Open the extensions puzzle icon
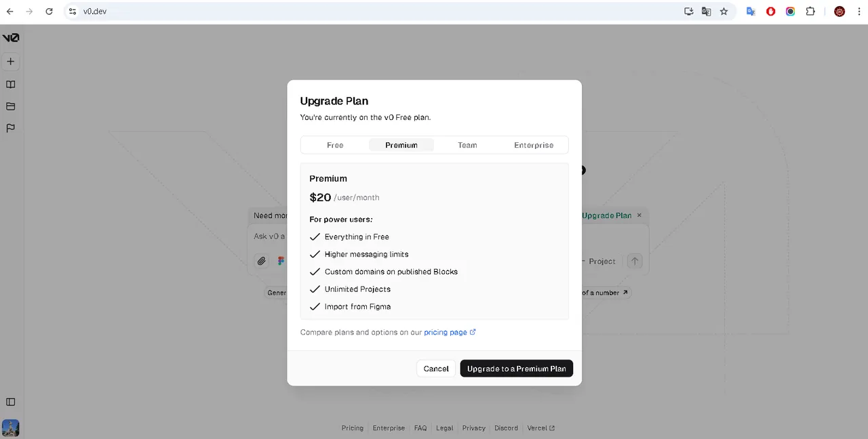 point(810,12)
